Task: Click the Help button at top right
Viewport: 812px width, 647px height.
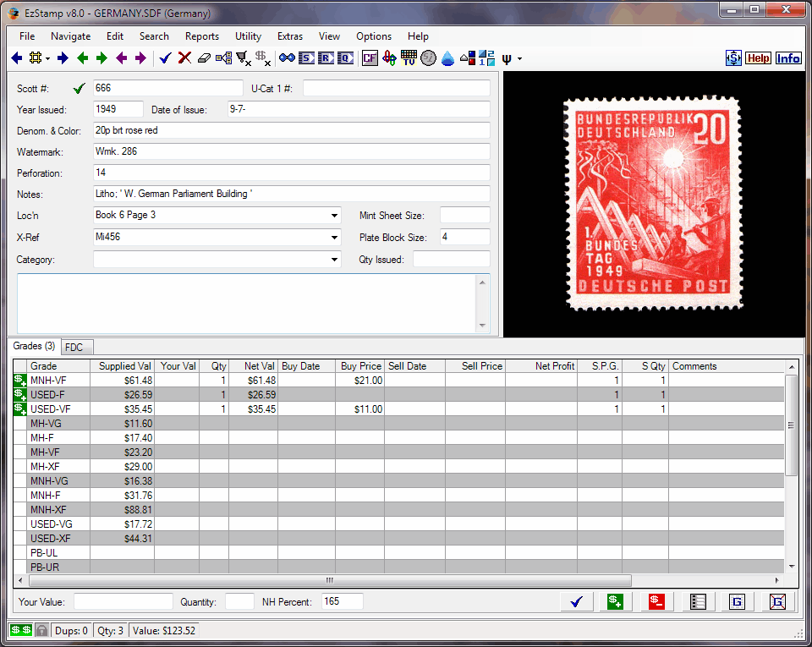Action: click(x=758, y=58)
